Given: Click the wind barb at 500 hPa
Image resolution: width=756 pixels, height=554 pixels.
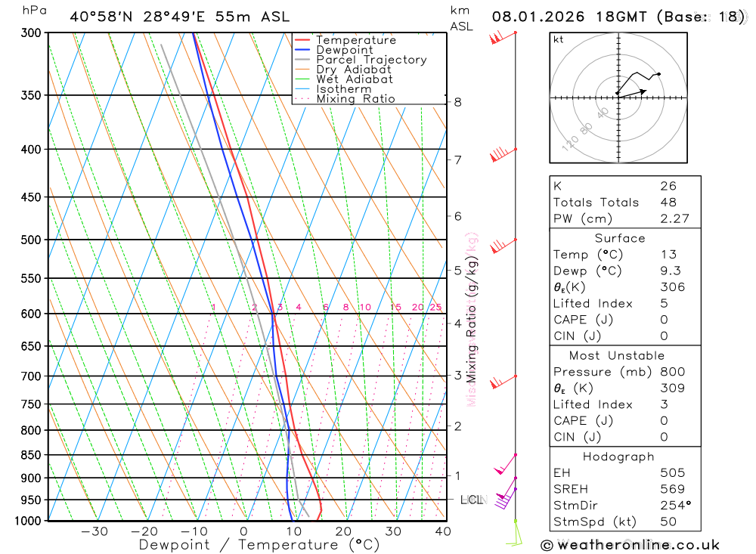Looking at the screenshot, I should tap(503, 246).
